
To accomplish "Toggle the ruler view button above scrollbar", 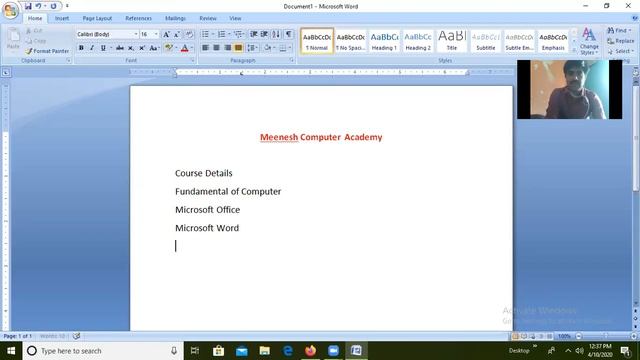I will click(636, 72).
